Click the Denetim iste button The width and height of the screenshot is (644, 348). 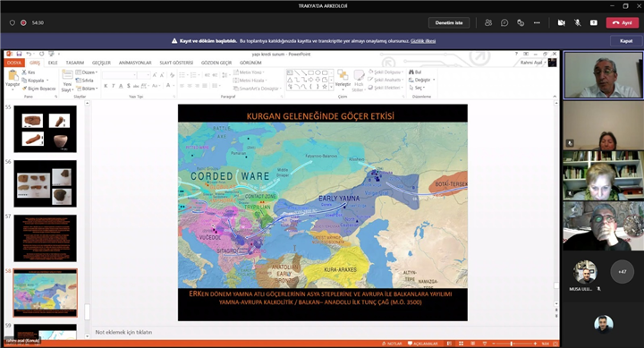coord(449,23)
